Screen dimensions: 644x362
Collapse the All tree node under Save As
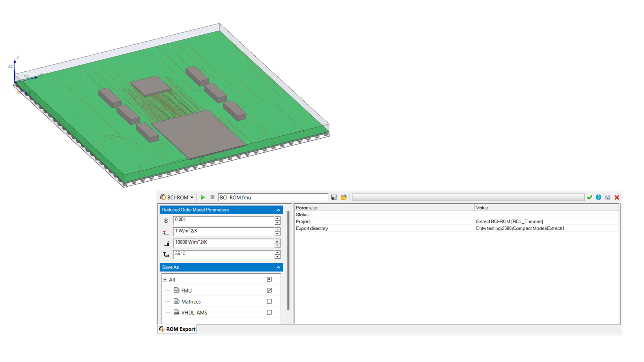coord(165,279)
